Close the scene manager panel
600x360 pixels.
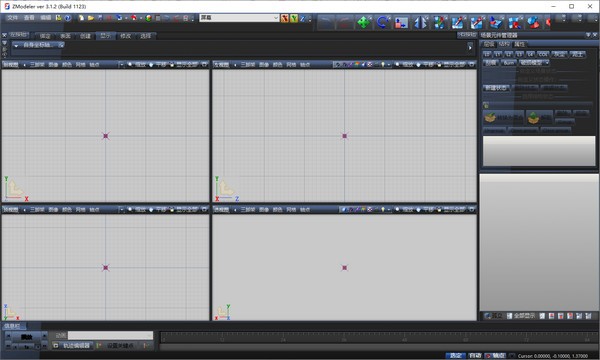595,35
